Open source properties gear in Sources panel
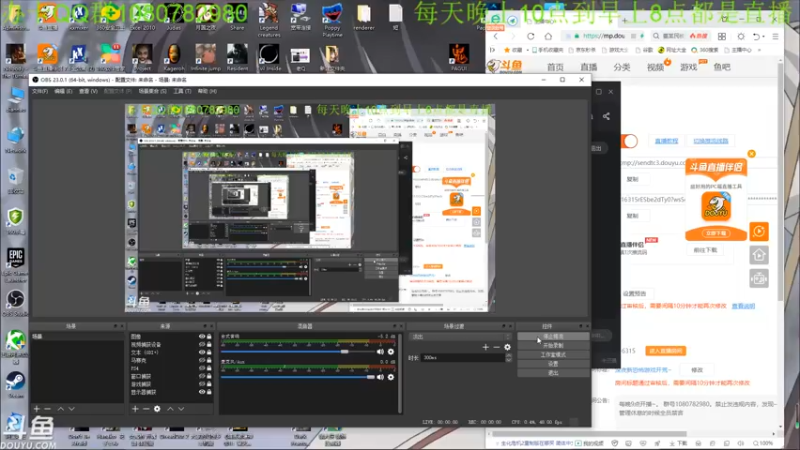This screenshot has height=450, width=800. [x=157, y=409]
